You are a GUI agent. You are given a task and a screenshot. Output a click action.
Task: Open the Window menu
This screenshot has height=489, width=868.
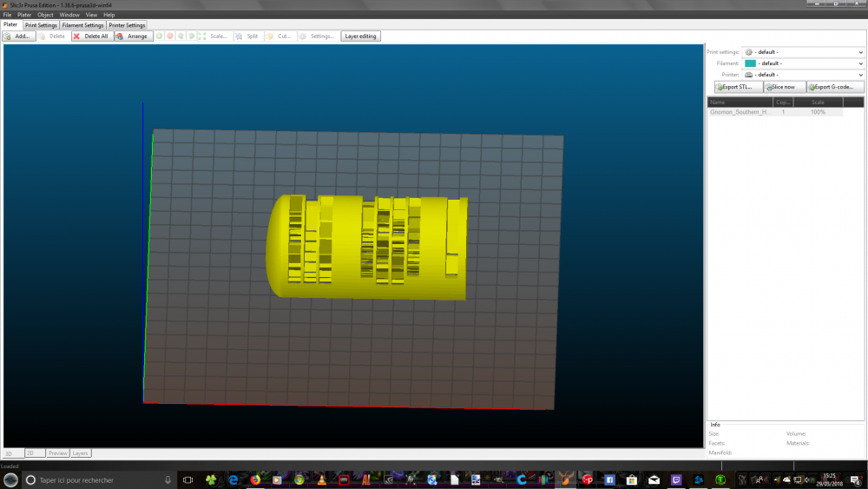tap(69, 15)
